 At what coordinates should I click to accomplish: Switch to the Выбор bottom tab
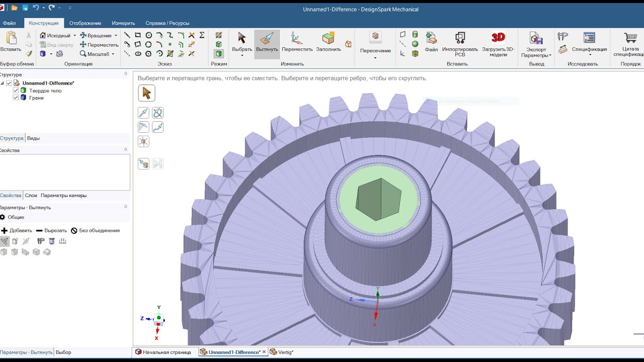click(63, 352)
